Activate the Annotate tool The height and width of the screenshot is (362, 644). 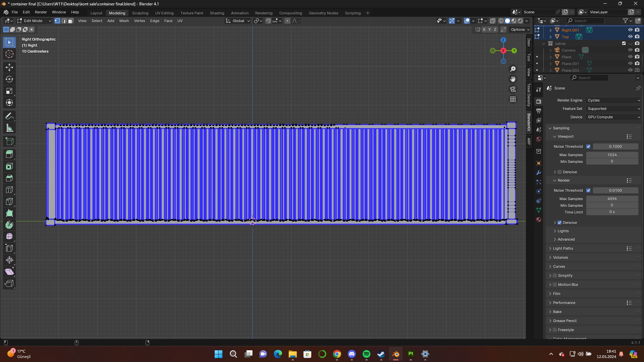pos(9,116)
